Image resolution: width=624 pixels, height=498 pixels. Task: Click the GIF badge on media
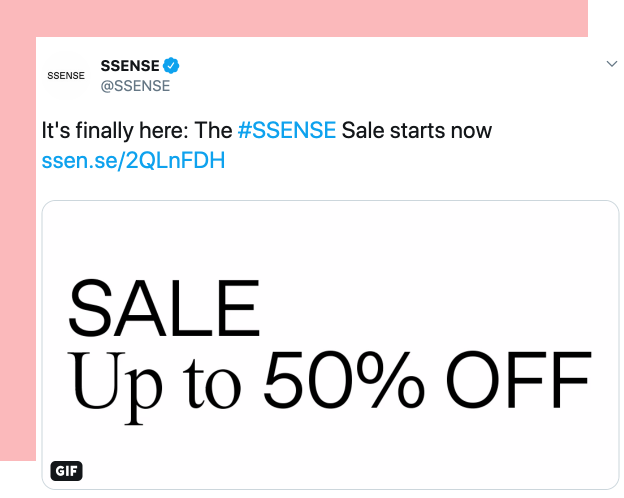66,471
